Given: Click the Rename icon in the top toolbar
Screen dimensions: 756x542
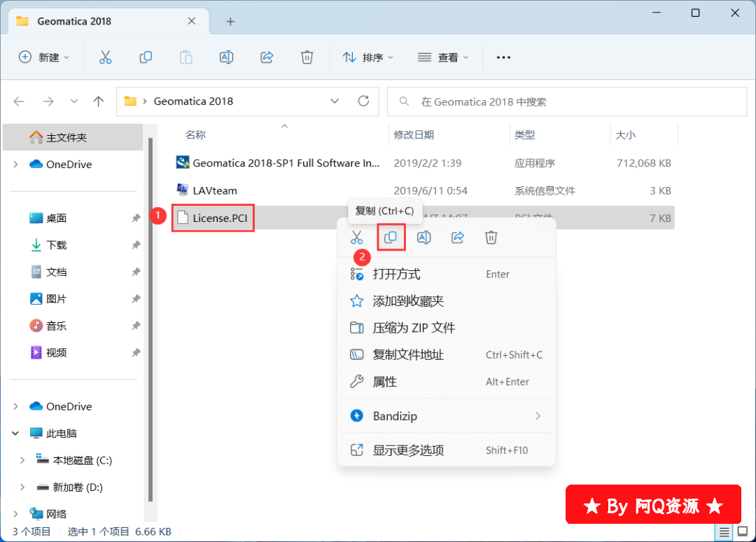Looking at the screenshot, I should tap(226, 57).
